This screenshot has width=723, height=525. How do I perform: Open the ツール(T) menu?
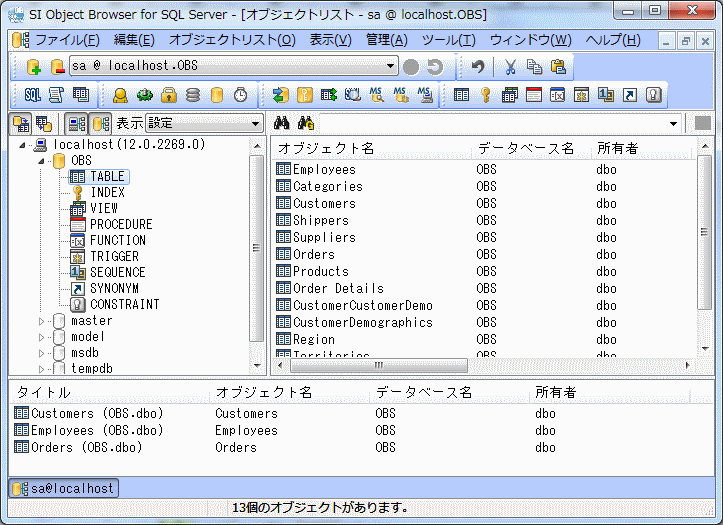click(448, 40)
